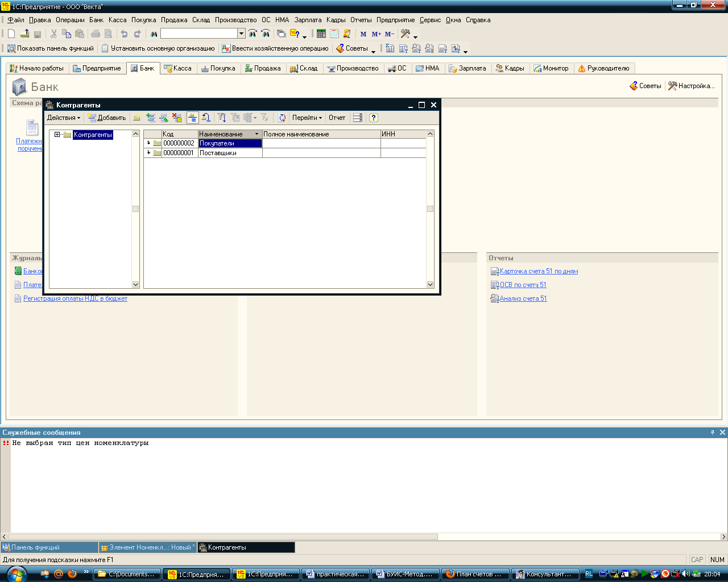Click the copy-element icon in Контрагенты toolbar
This screenshot has width=728, height=582.
pos(150,118)
